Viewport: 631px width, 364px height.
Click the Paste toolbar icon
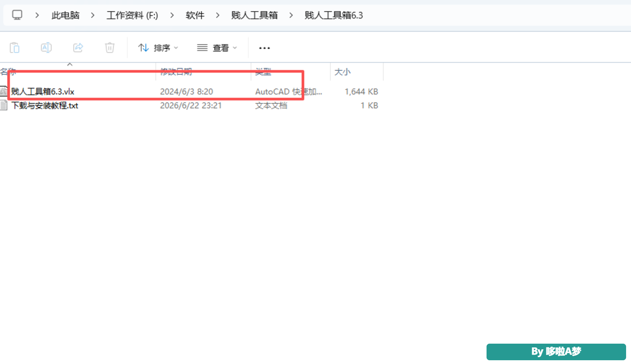(x=15, y=48)
